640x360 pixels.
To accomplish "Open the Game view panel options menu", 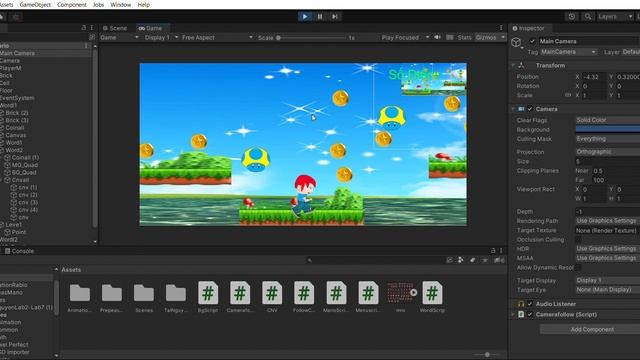I will [501, 28].
